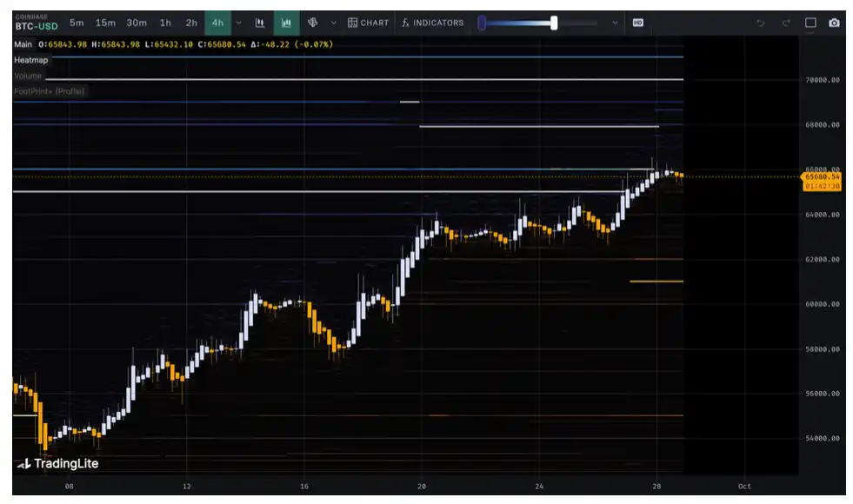Open the CHART settings button
The height and width of the screenshot is (504, 853).
pyautogui.click(x=368, y=23)
